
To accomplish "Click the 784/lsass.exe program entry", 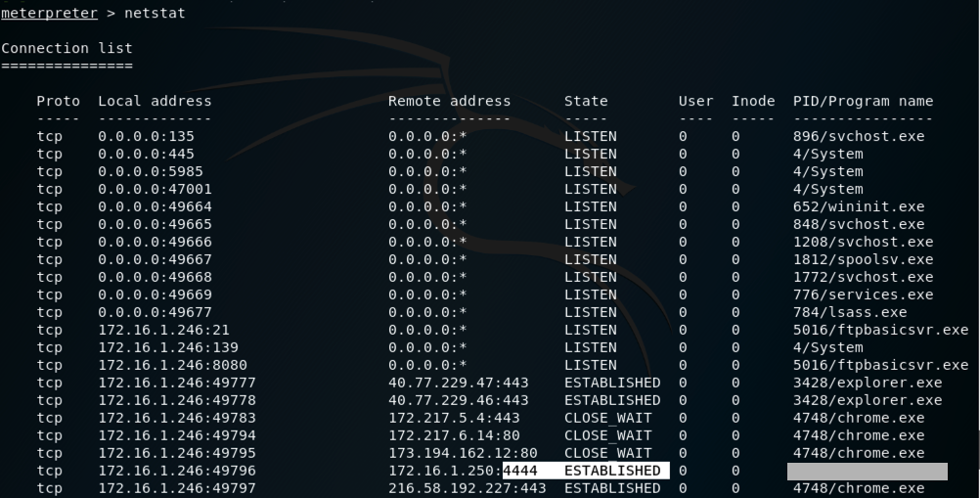I will coord(850,312).
